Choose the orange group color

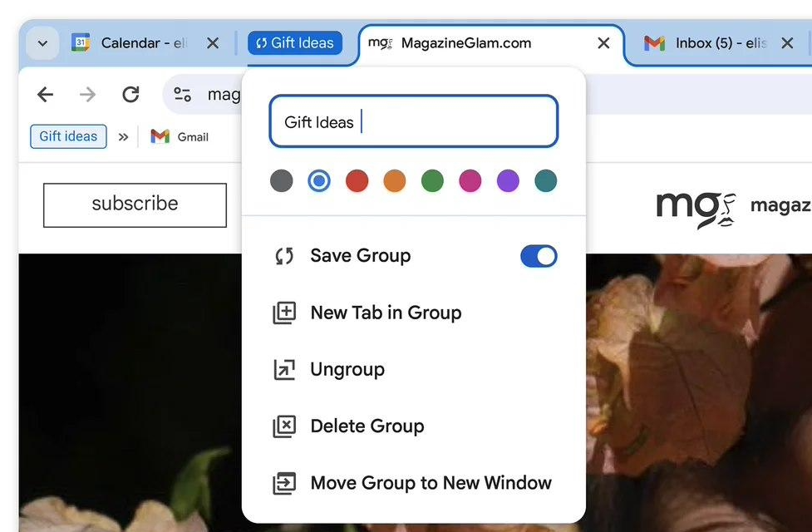point(395,180)
